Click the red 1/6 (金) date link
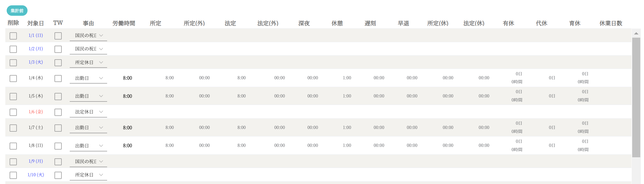The image size is (644, 184). (x=36, y=112)
